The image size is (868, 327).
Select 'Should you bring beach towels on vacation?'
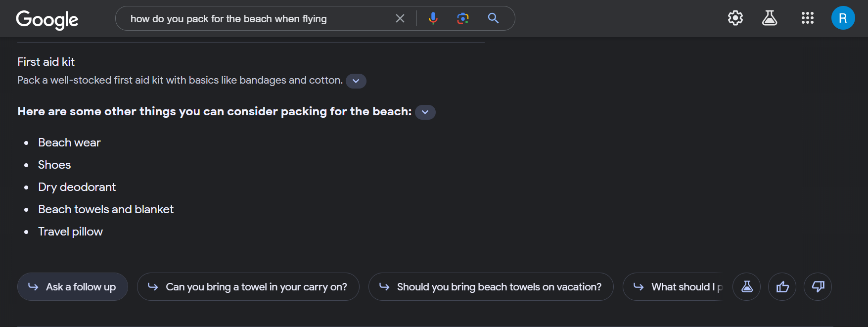[x=491, y=287]
